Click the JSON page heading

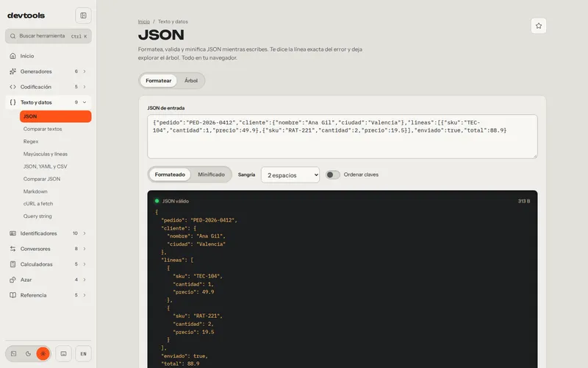coord(161,35)
